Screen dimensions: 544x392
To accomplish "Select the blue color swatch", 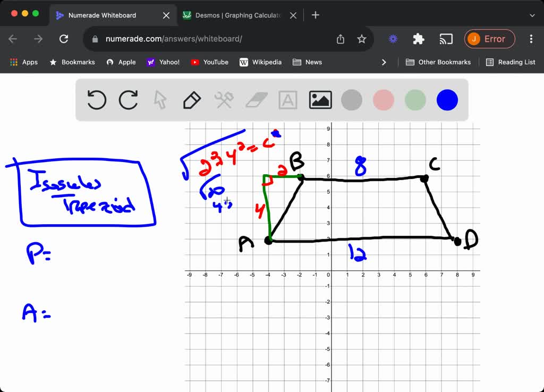I will (x=447, y=100).
